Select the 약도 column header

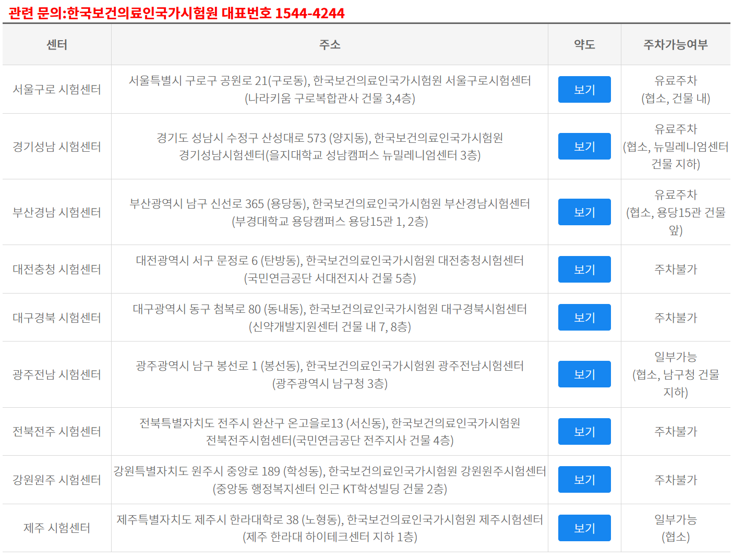pyautogui.click(x=584, y=45)
